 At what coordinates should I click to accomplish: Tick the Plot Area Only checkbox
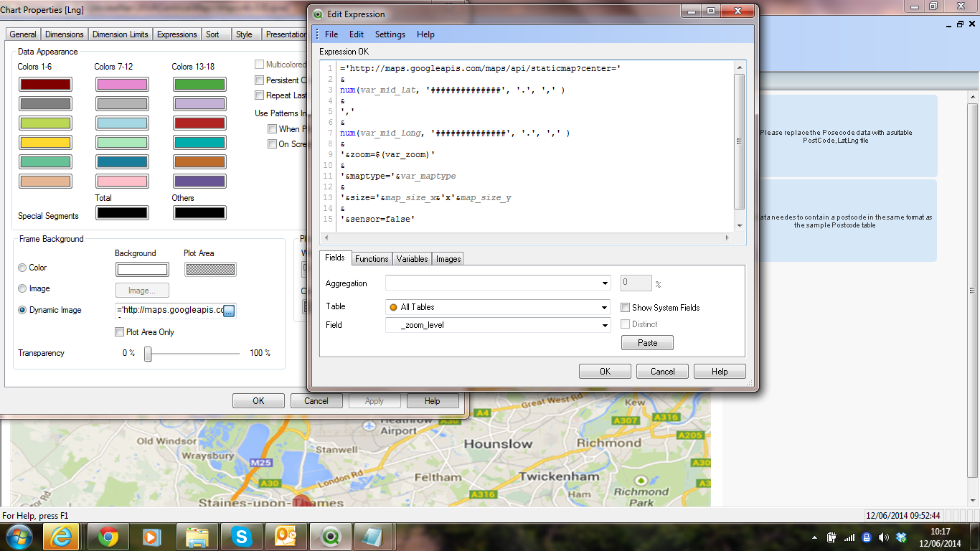point(120,332)
